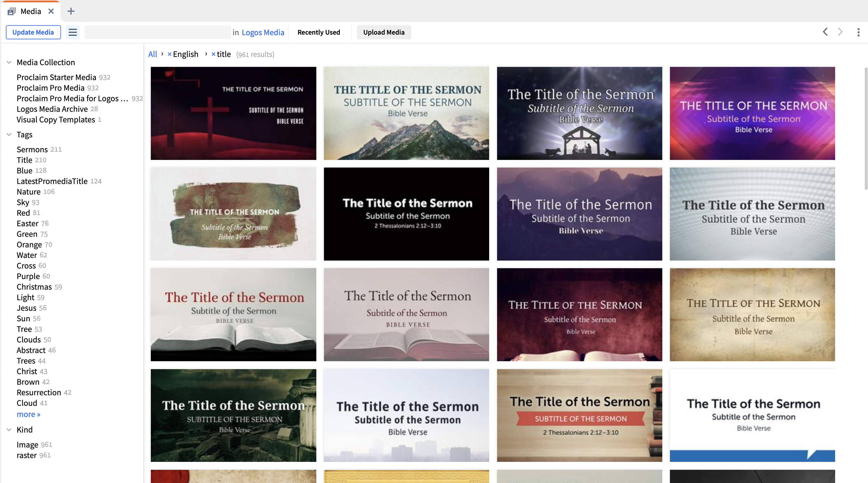Go back with the left arrow

[825, 32]
